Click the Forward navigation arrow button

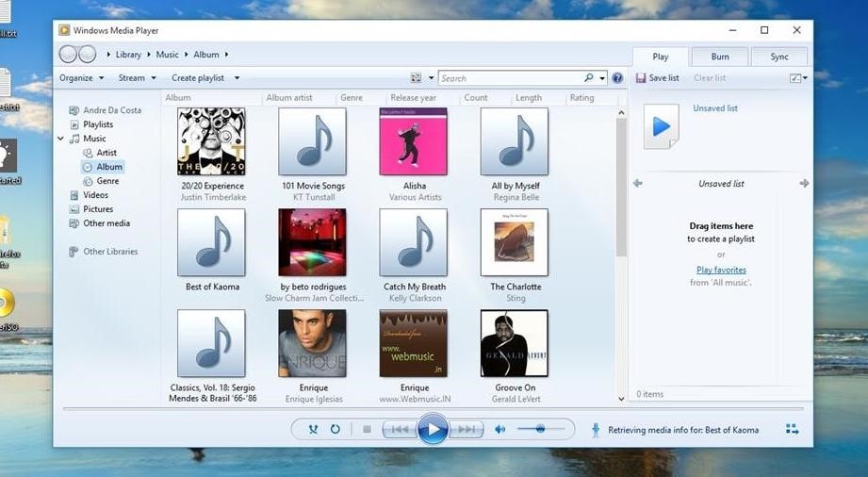point(88,55)
